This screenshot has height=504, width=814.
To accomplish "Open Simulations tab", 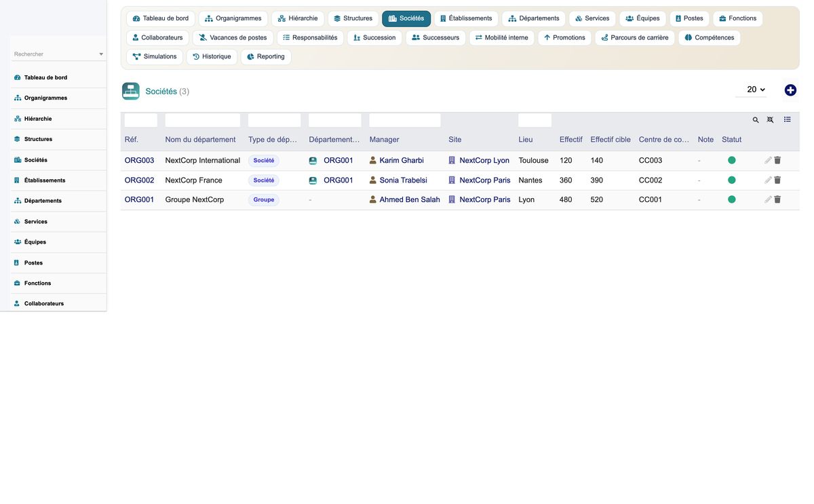I will click(155, 56).
